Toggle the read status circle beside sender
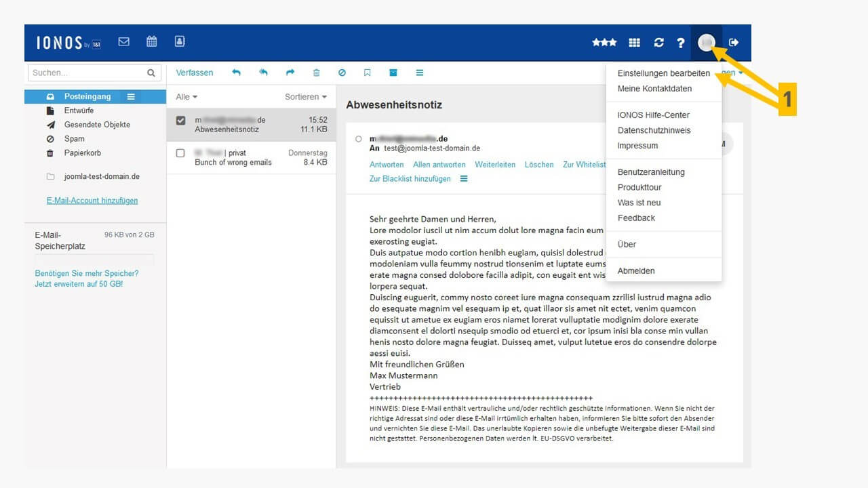 [x=359, y=139]
